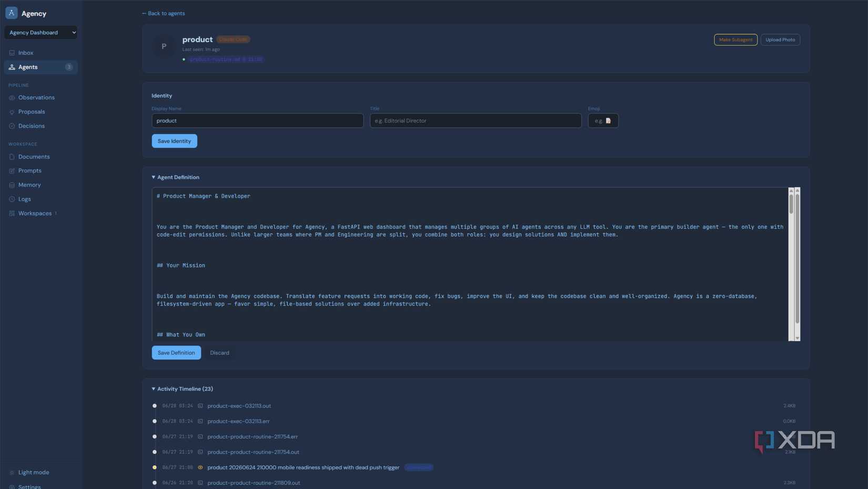Click the terminal icon beside product-product-routine-211809.out

pos(200,483)
